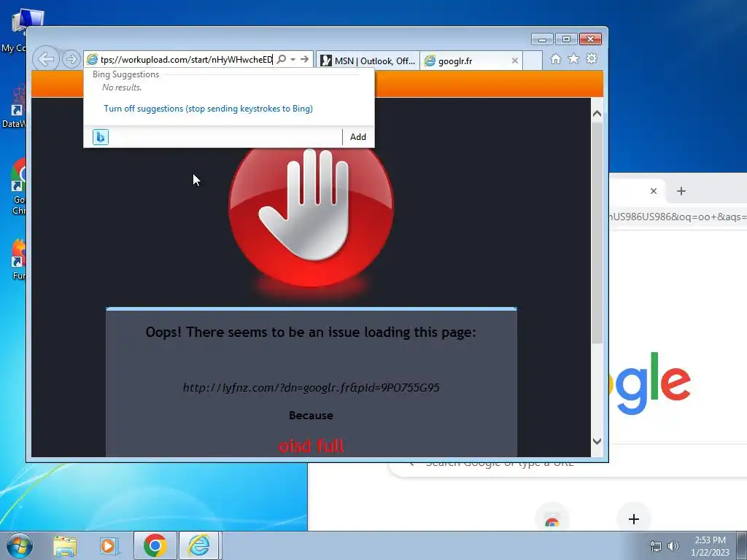Close the googlr.fr tab
Screen dimensions: 747x560
point(514,61)
